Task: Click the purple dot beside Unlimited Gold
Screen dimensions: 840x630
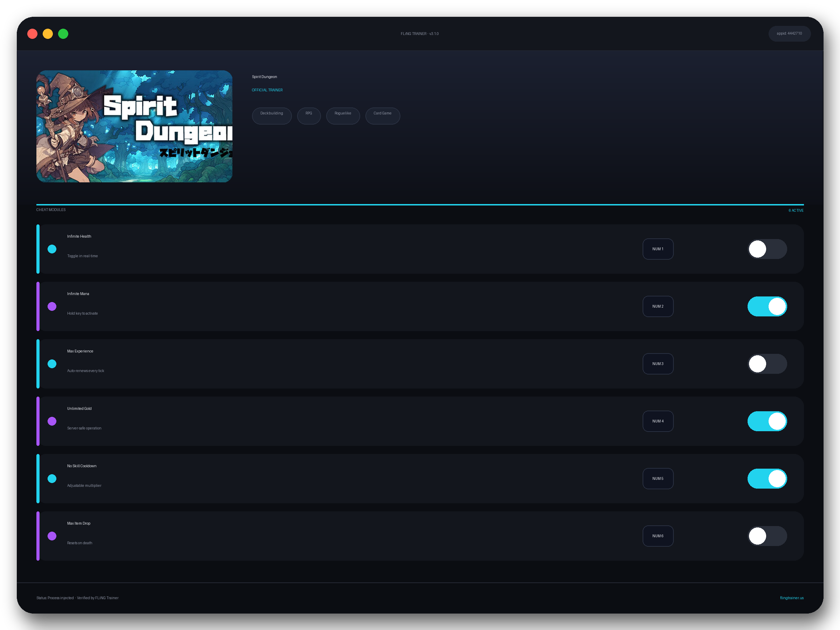Action: pyautogui.click(x=52, y=421)
